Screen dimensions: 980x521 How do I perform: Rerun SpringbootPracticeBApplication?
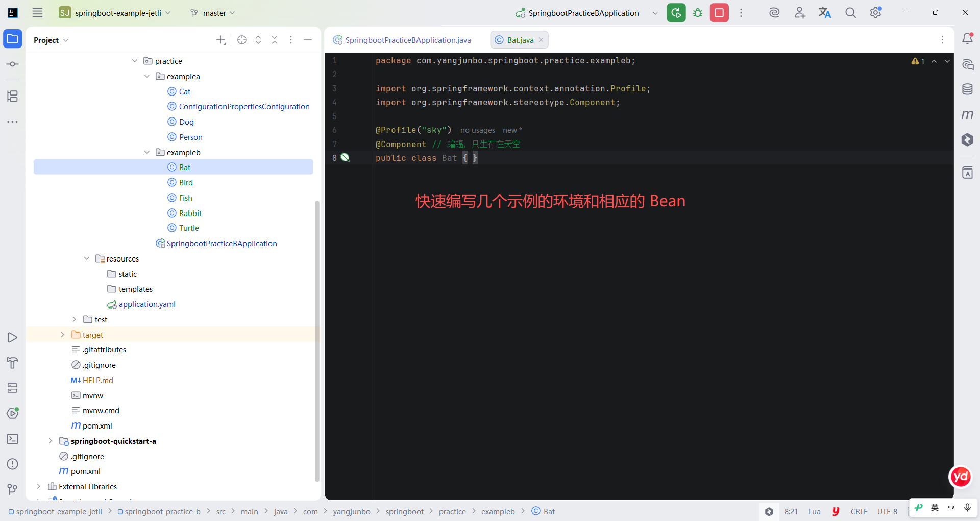click(676, 13)
